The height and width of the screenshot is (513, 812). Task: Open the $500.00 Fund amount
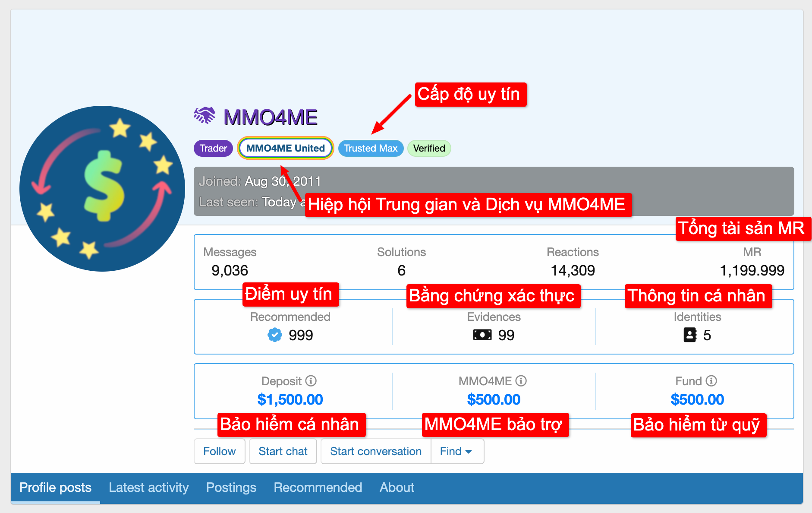pos(697,399)
